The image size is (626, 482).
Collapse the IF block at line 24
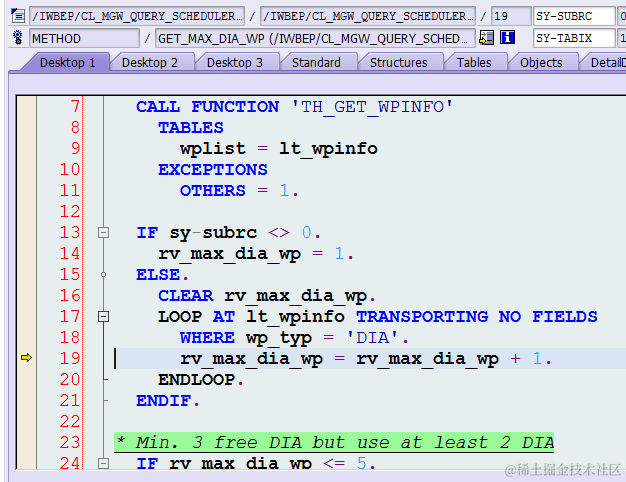point(103,463)
